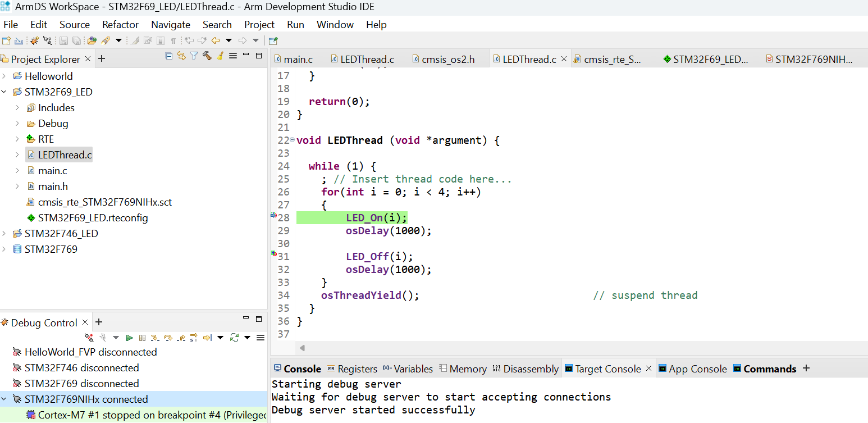Viewport: 868px width, 423px height.
Task: Click Collapse All in Project Explorer
Action: 168,56
